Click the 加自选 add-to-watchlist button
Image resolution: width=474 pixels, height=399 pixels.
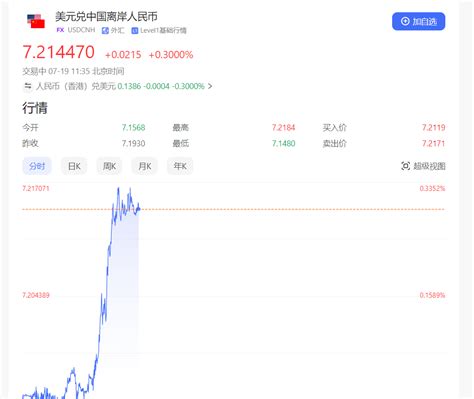(418, 21)
